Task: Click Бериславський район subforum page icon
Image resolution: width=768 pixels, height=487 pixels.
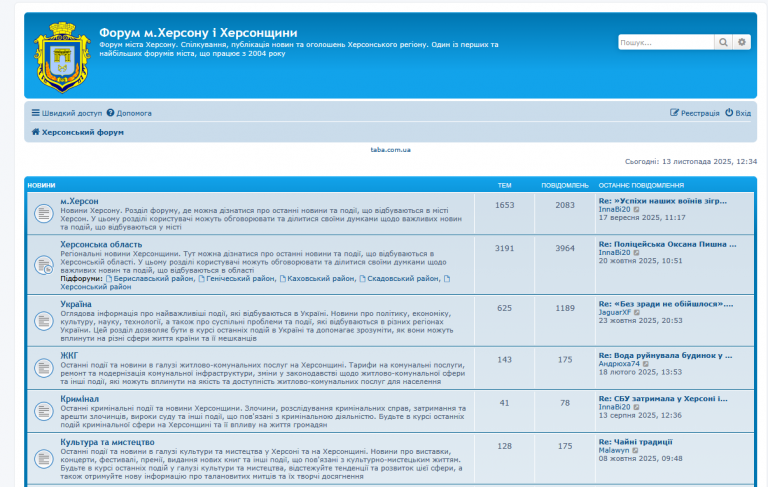Action: [x=109, y=278]
